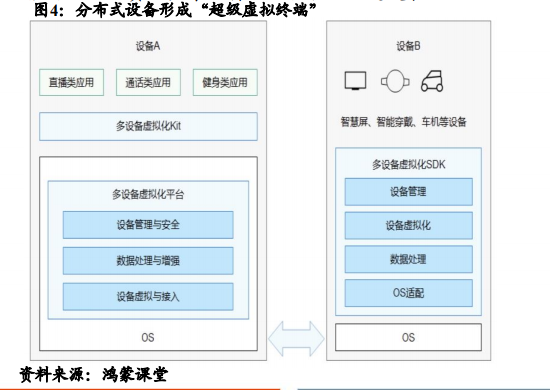Click the 数据处理 block in SDK
Screen dimensions: 550x390
[409, 259]
